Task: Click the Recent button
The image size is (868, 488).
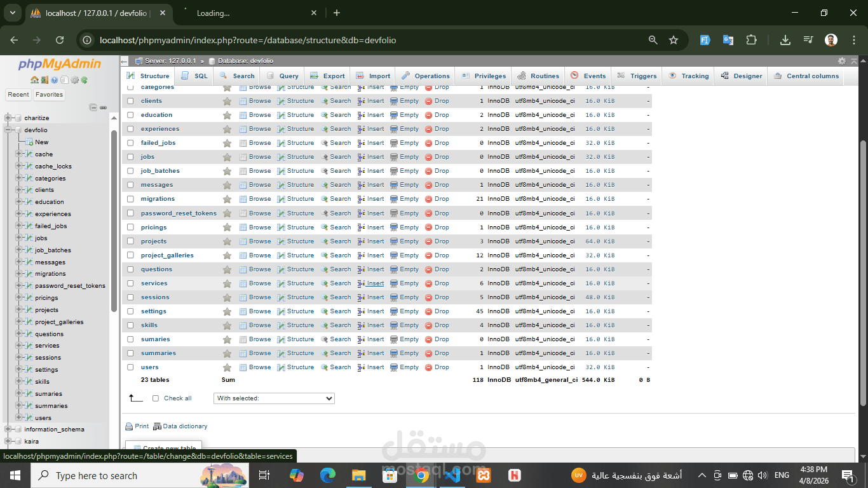Action: (x=18, y=95)
